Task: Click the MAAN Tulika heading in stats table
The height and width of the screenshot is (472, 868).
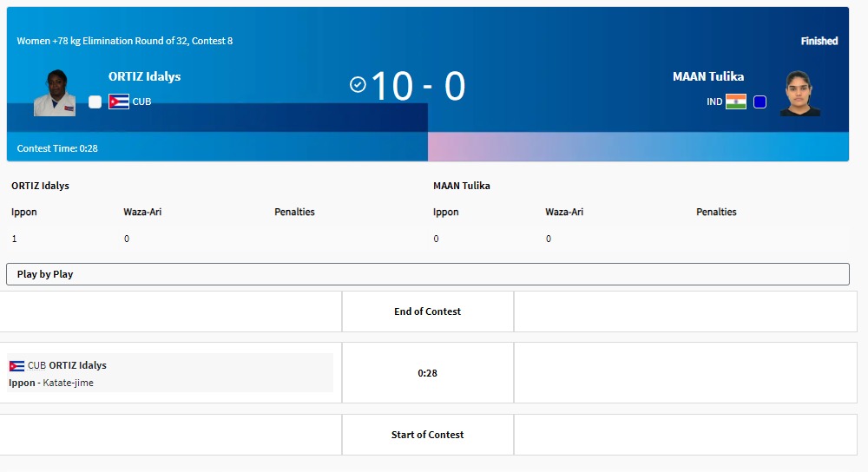Action: click(x=462, y=186)
